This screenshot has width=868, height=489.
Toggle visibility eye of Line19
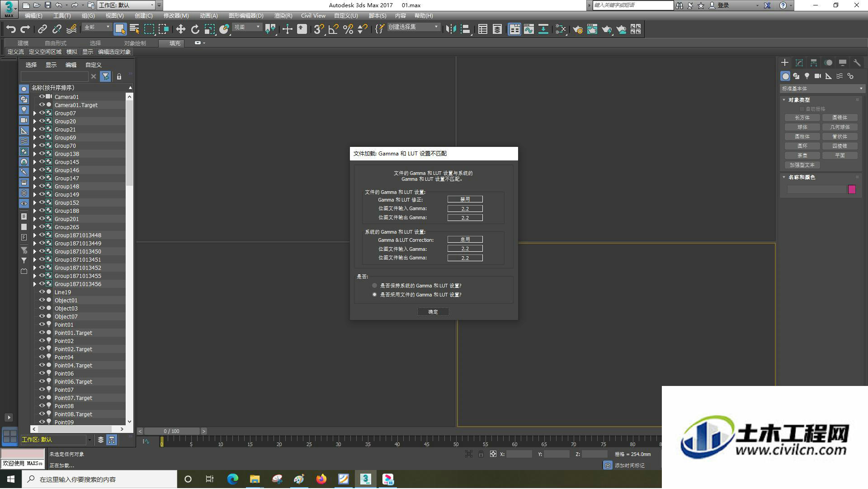coord(42,292)
